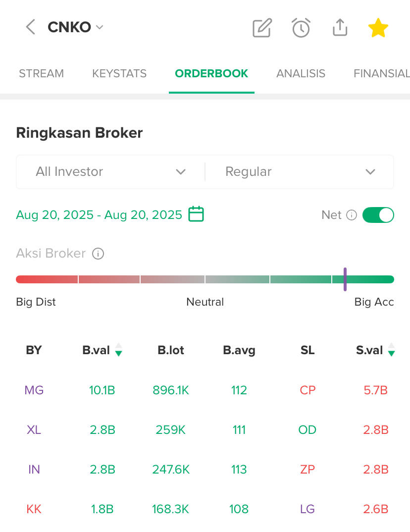Sort by B.val column arrows
410x532 pixels.
(118, 350)
